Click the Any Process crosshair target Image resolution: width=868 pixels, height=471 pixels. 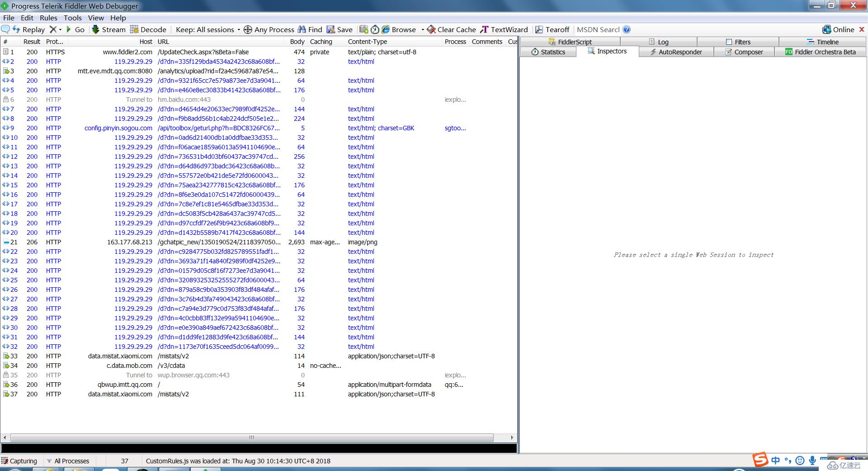(269, 29)
